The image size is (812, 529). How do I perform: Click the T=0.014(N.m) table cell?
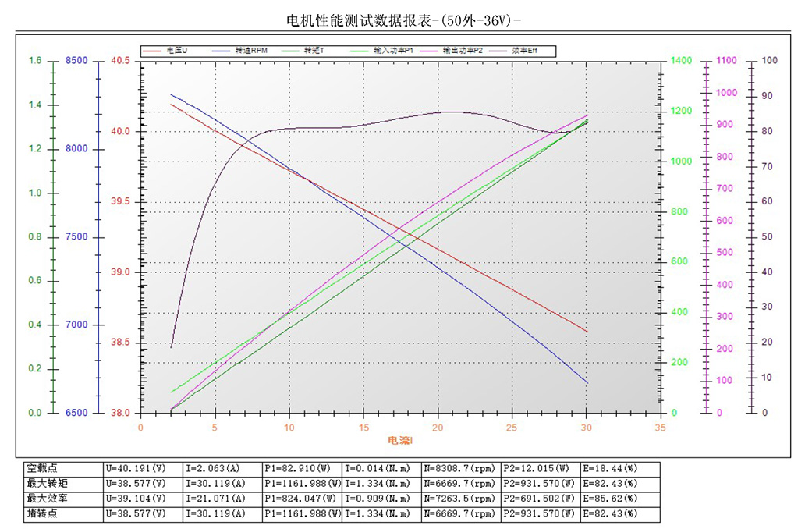coord(381,468)
